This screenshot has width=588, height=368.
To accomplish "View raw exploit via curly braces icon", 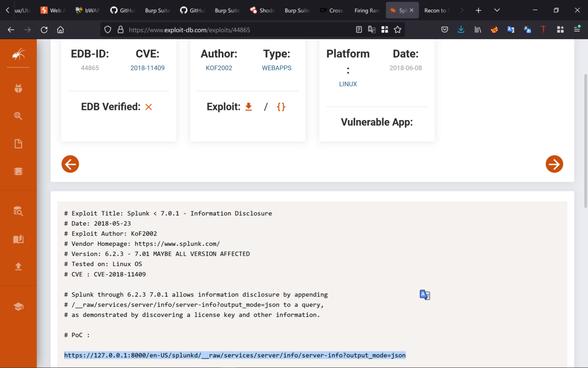I will tap(281, 106).
